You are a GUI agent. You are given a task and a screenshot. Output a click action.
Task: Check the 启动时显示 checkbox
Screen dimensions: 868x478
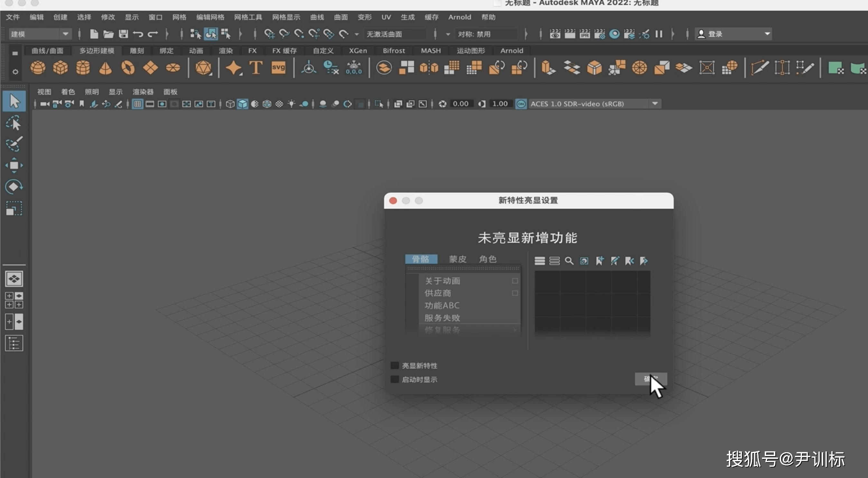pyautogui.click(x=394, y=379)
